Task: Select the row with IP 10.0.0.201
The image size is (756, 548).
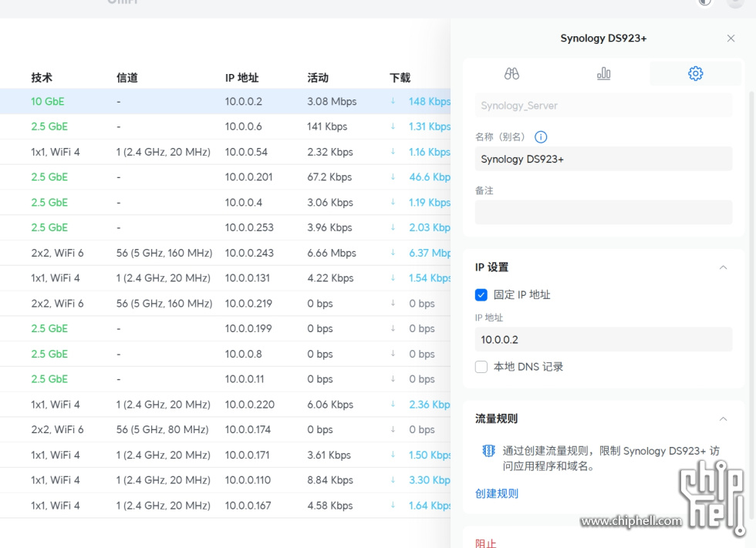Action: 225,177
